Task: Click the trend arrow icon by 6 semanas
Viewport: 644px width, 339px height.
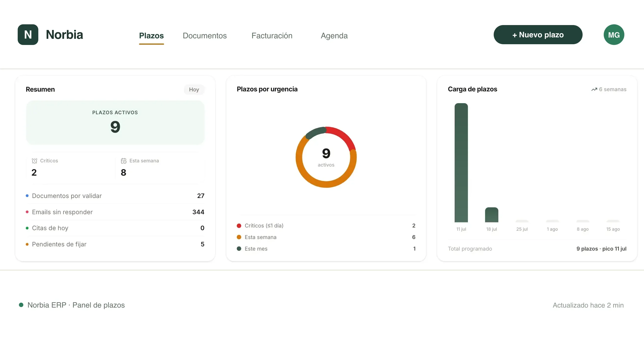Action: pos(594,89)
